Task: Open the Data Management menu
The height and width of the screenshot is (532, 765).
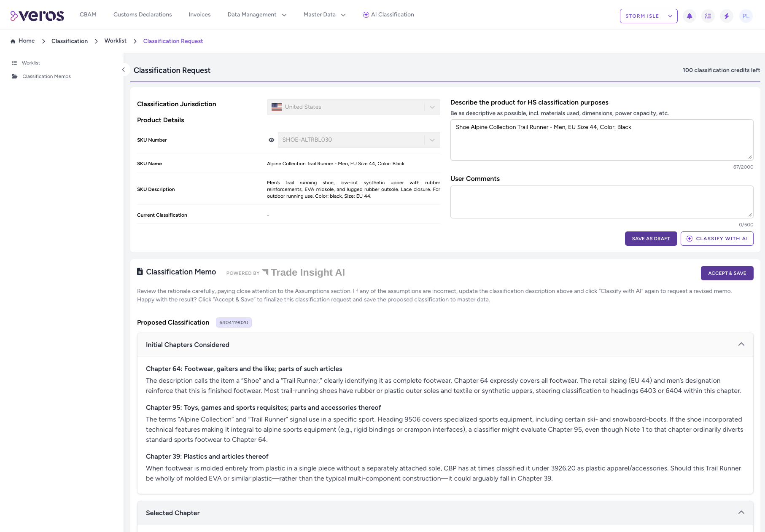Action: click(257, 15)
